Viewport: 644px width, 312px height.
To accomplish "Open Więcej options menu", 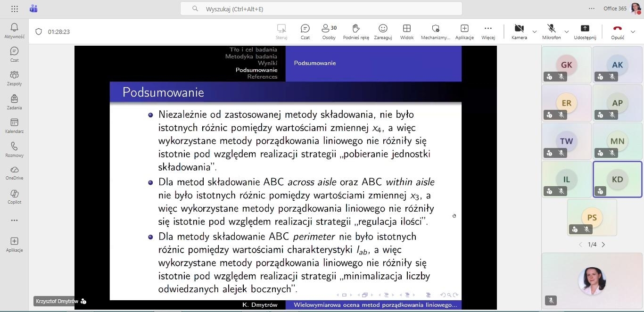I will tap(488, 31).
